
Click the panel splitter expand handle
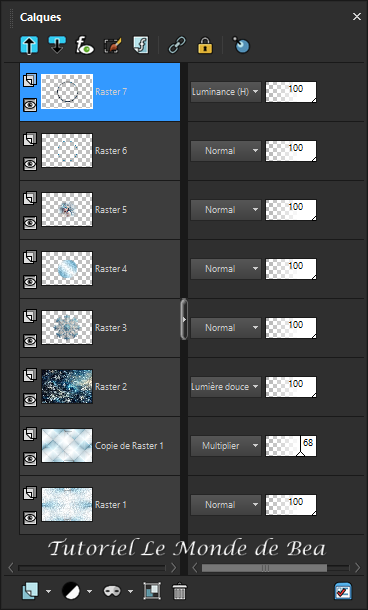coord(184,319)
